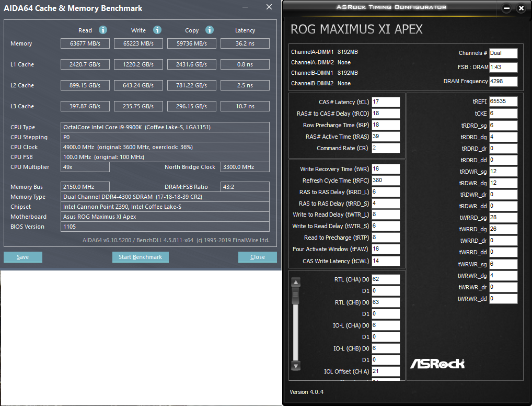Click the tWTR_S value field

(x=386, y=226)
